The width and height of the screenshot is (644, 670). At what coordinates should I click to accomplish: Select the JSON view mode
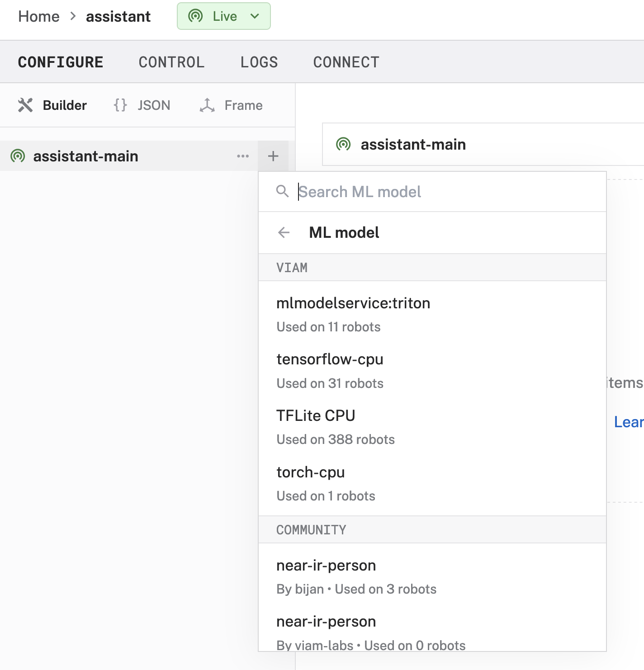coord(142,105)
